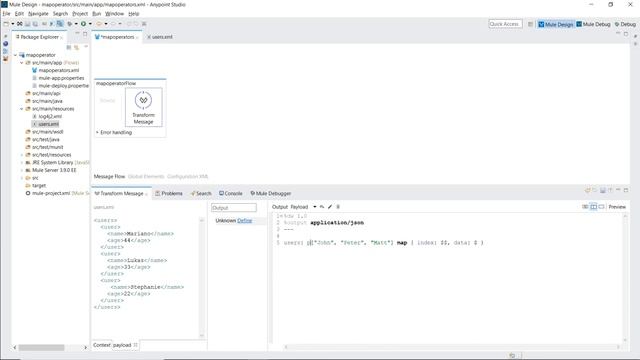
Task: Open the Project menu
Action: (x=80, y=13)
